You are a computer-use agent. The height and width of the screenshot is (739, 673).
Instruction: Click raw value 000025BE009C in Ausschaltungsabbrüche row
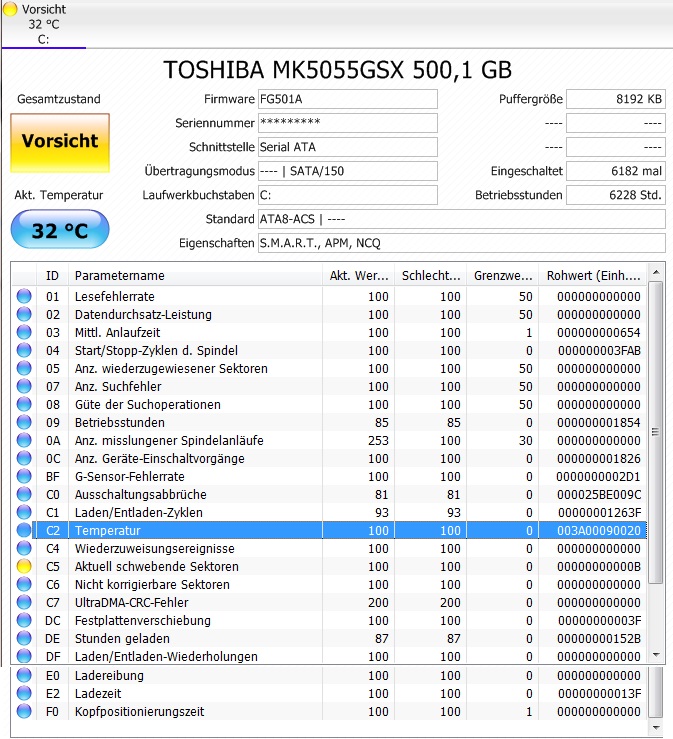[599, 494]
